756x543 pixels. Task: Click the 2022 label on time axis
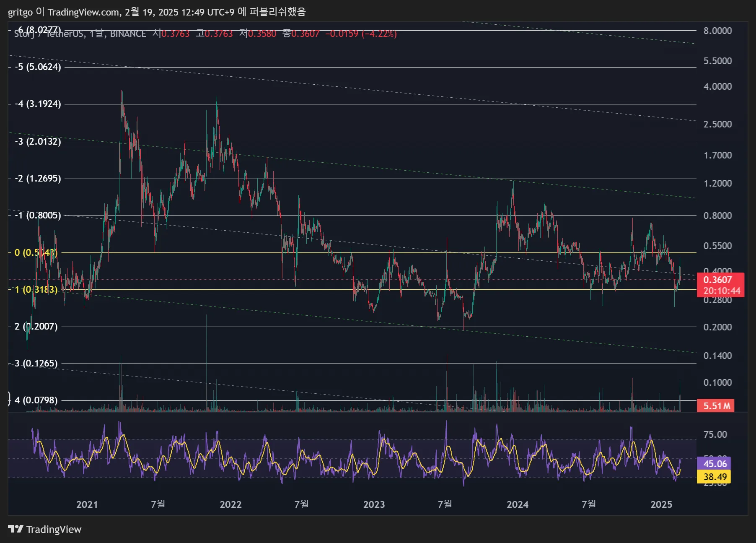click(230, 504)
